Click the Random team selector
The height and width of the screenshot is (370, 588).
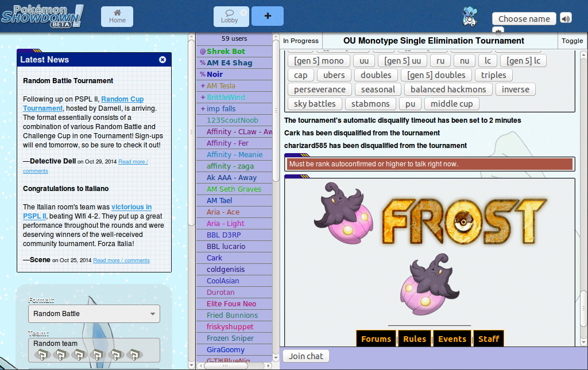94,350
